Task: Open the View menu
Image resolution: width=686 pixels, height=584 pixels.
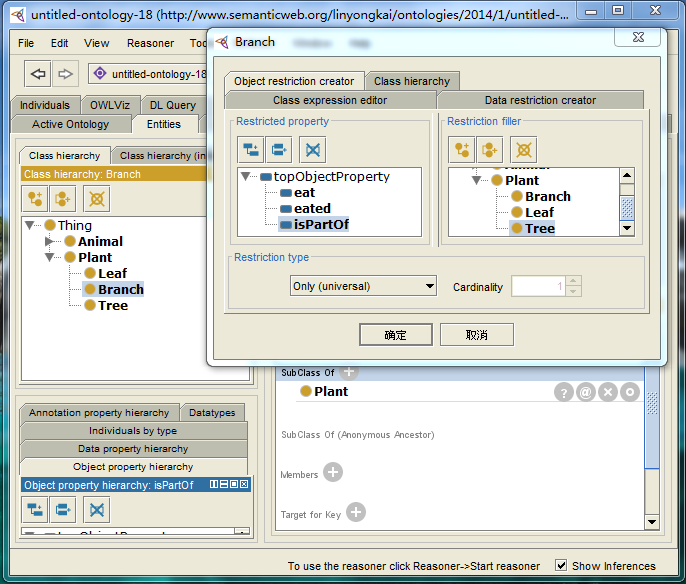Action: point(97,43)
